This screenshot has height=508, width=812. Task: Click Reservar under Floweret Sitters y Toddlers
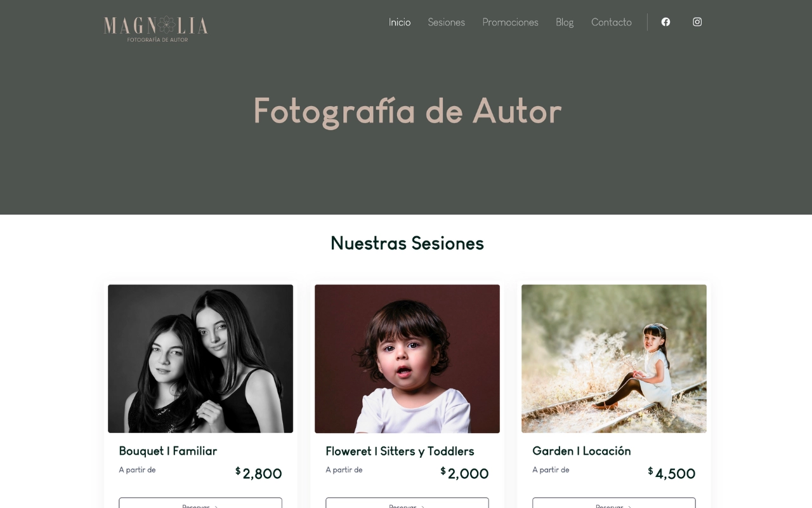407,503
